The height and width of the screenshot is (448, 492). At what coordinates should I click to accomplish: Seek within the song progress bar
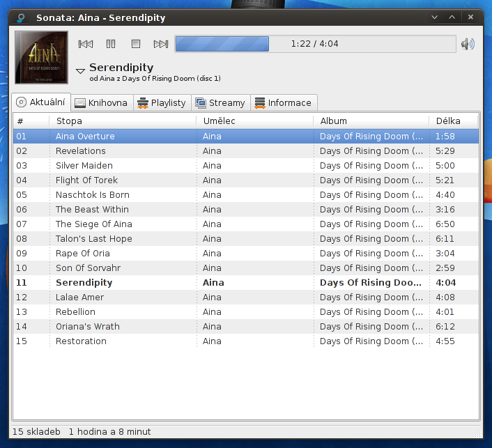315,44
